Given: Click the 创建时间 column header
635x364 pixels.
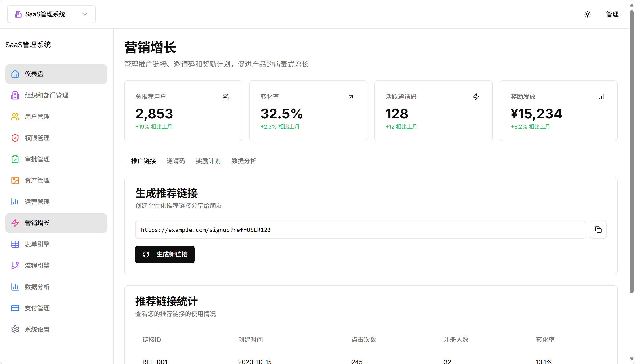Looking at the screenshot, I should 250,339.
